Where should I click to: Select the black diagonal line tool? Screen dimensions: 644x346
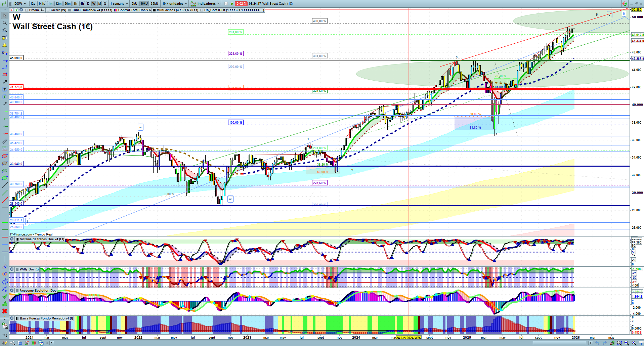tap(5, 185)
